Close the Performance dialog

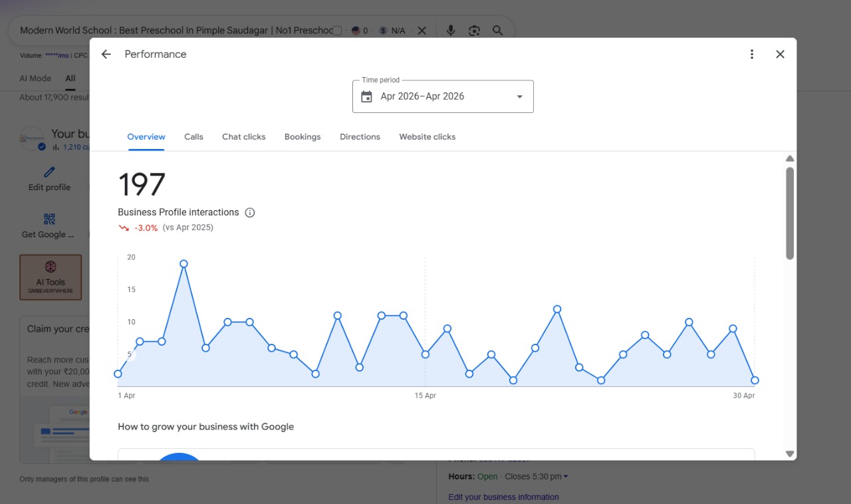point(781,55)
